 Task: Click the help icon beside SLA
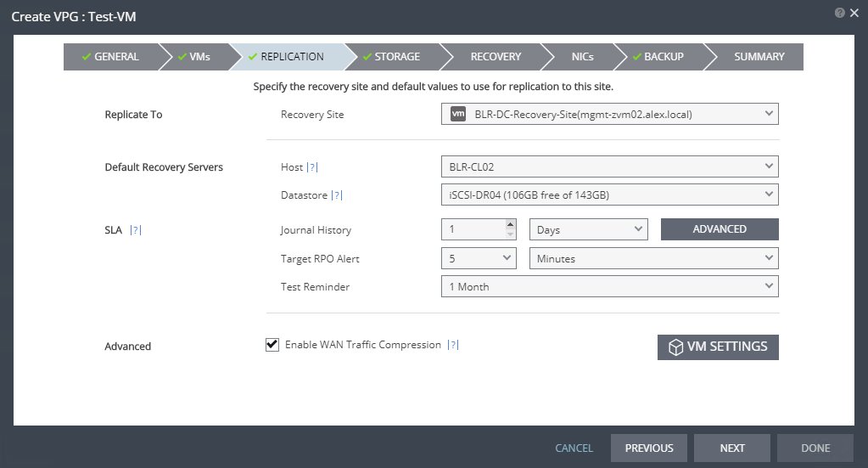coord(135,230)
